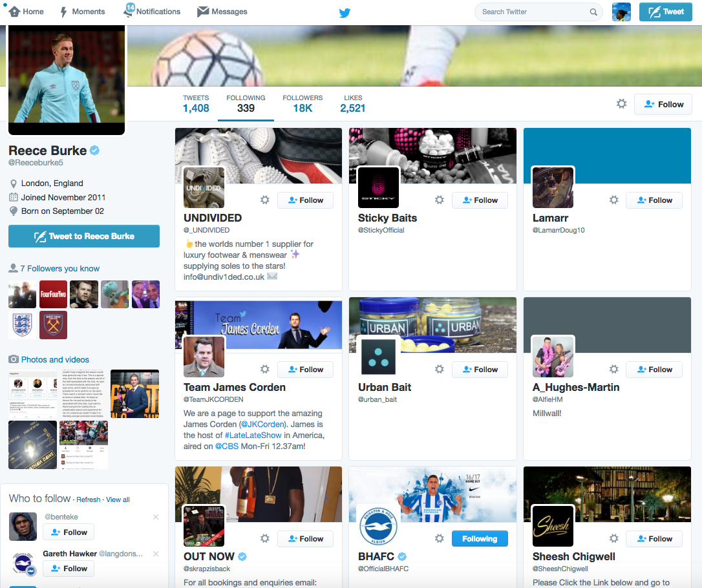702x588 pixels.
Task: Open the #LateLateShow hashtag
Action: pos(253,435)
